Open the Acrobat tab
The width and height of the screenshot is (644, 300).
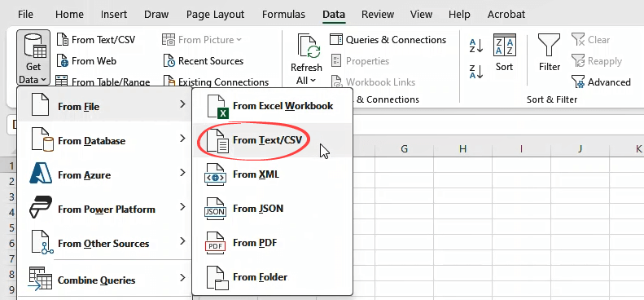pos(506,15)
